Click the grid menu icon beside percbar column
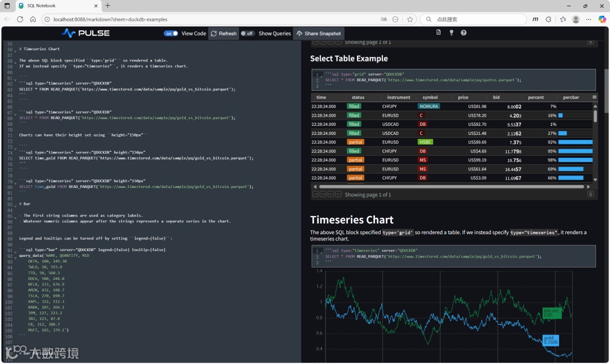The width and height of the screenshot is (610, 364). (594, 97)
